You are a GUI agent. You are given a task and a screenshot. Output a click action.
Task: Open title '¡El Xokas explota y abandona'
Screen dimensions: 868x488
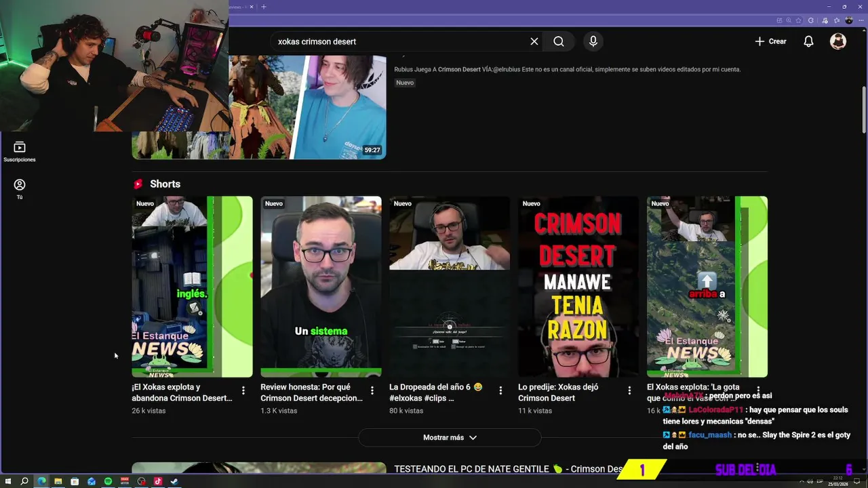182,392
